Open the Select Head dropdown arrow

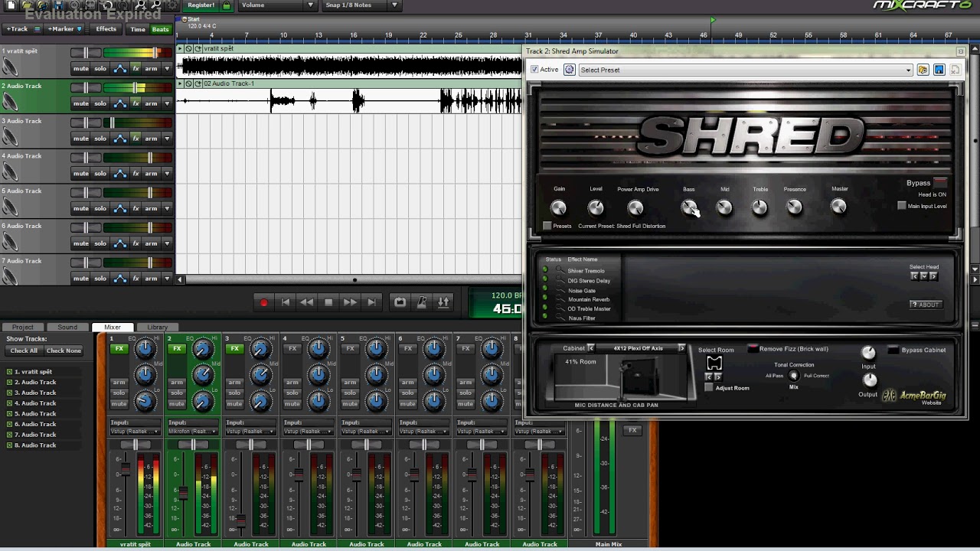[923, 276]
